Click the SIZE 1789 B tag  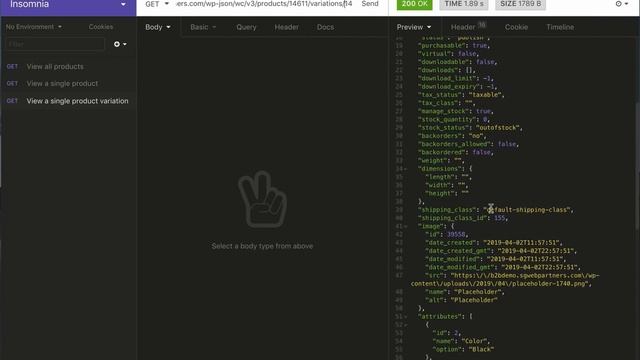click(520, 4)
